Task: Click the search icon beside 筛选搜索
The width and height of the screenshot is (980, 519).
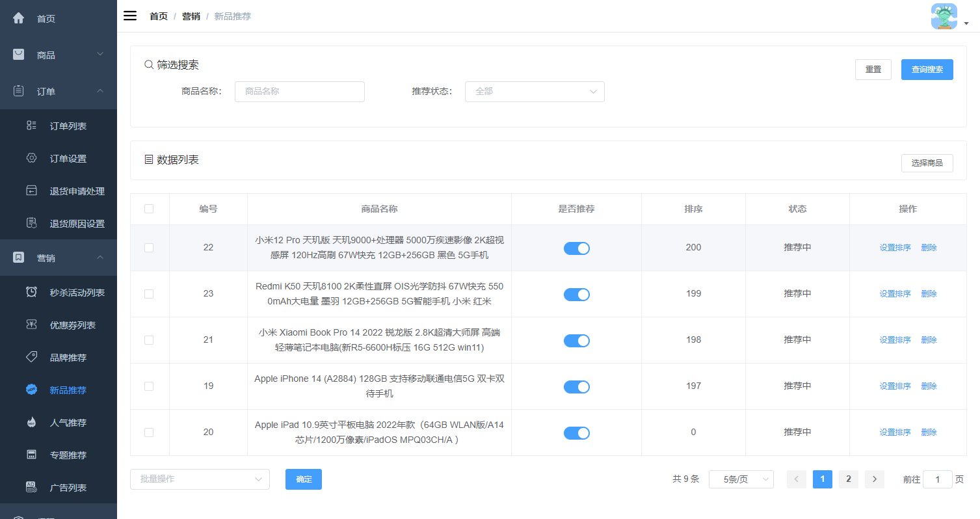Action: click(149, 65)
